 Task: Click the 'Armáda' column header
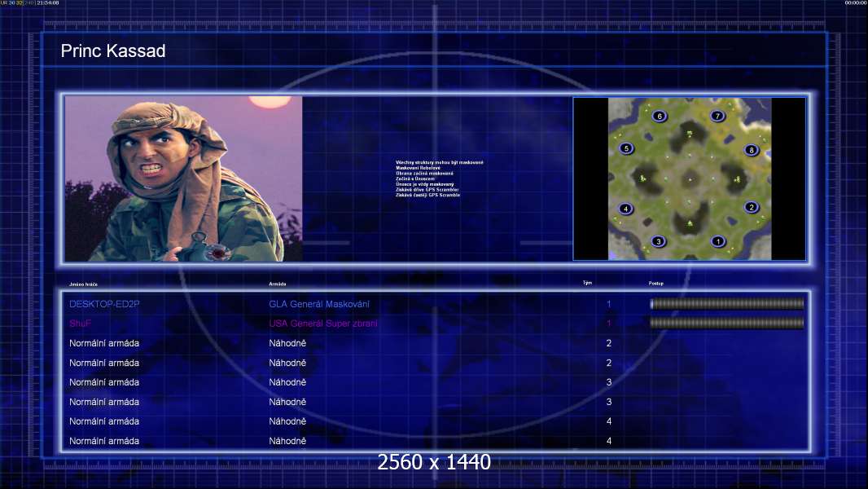click(x=278, y=284)
